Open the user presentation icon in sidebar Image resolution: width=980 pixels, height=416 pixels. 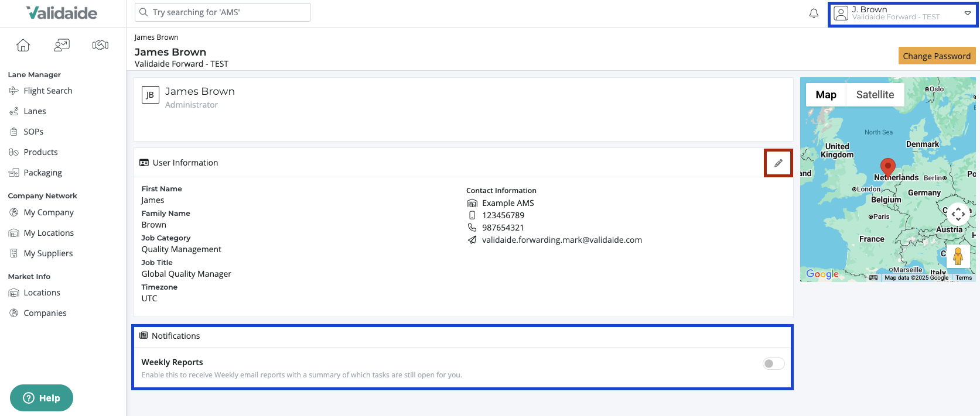pyautogui.click(x=62, y=45)
